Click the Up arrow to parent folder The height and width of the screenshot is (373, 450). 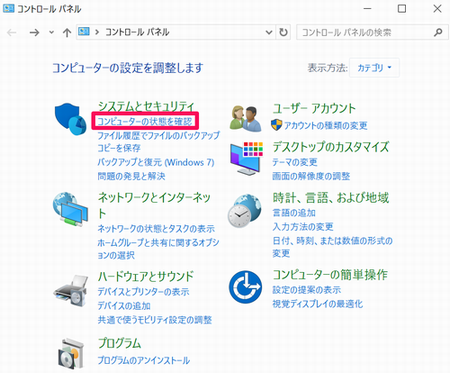67,33
